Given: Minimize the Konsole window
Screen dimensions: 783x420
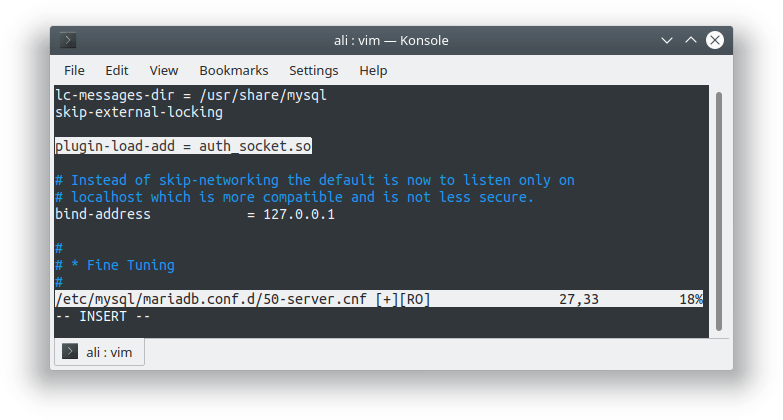Looking at the screenshot, I should [667, 41].
